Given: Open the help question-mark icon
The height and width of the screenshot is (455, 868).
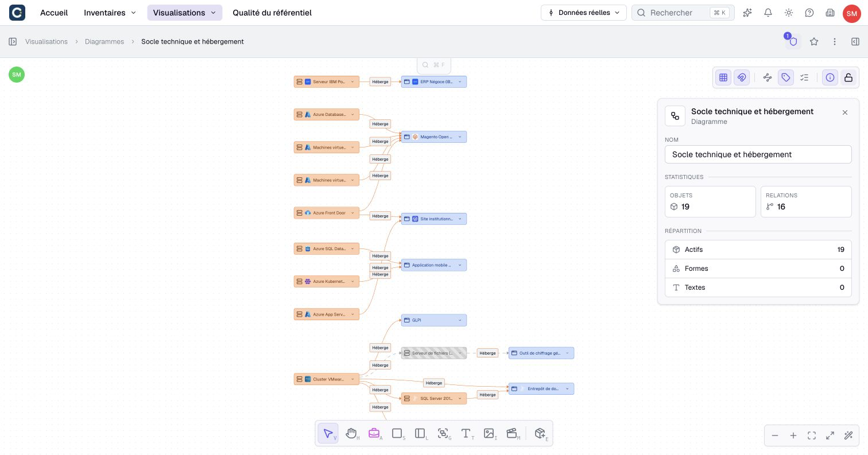Looking at the screenshot, I should coord(809,13).
